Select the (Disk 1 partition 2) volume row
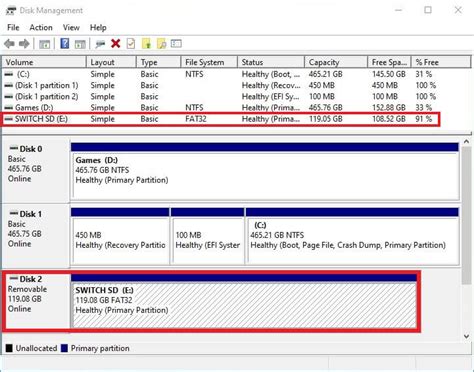This screenshot has height=372, width=474. click(220, 96)
